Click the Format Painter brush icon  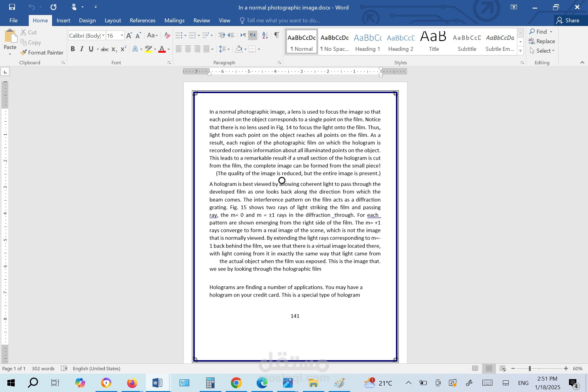[x=24, y=53]
